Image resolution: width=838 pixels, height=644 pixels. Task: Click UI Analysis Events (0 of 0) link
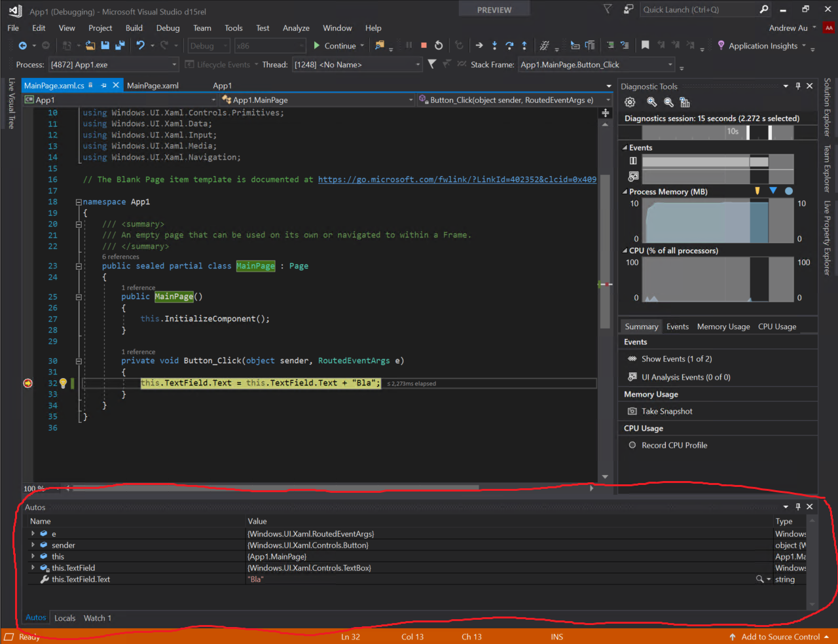coord(685,377)
